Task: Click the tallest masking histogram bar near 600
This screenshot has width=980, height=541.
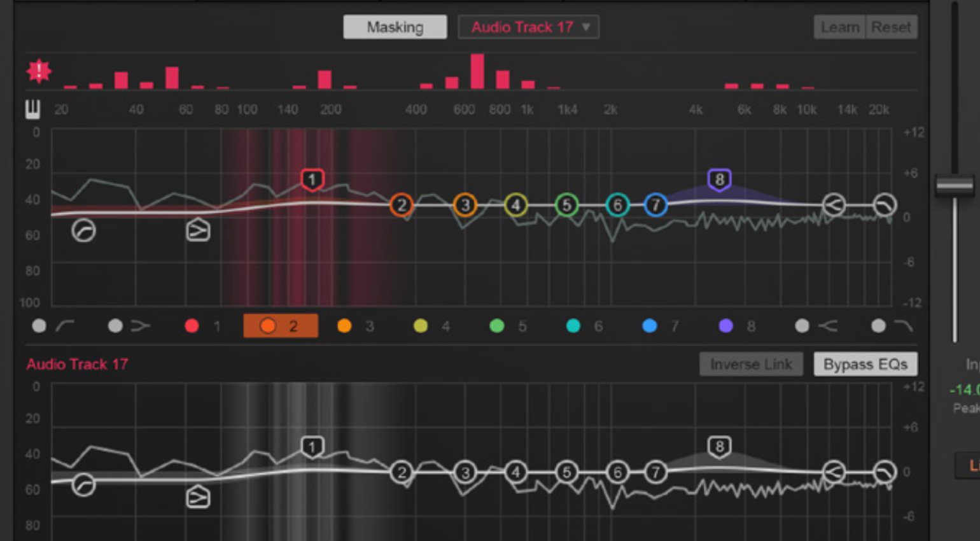Action: pyautogui.click(x=477, y=71)
